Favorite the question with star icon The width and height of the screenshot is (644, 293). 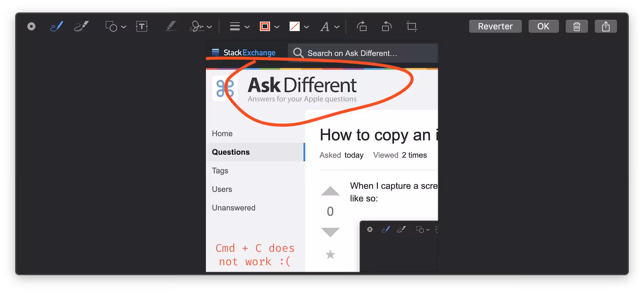tap(330, 255)
